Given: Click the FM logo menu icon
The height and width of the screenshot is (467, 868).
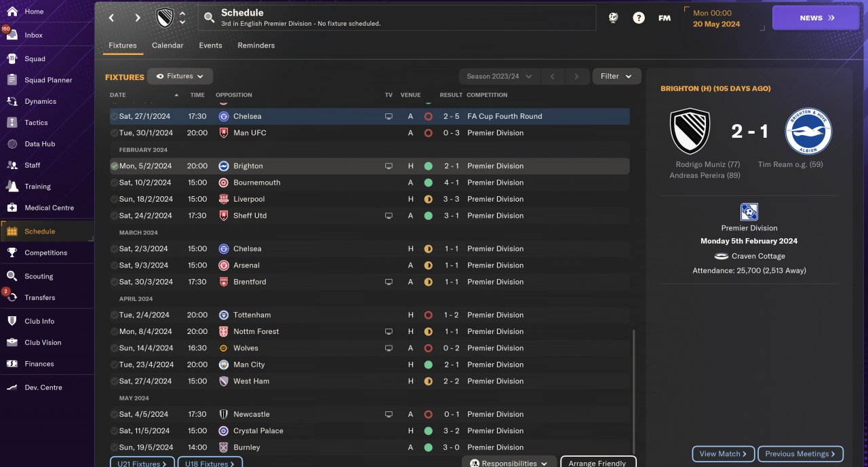Looking at the screenshot, I should point(665,18).
